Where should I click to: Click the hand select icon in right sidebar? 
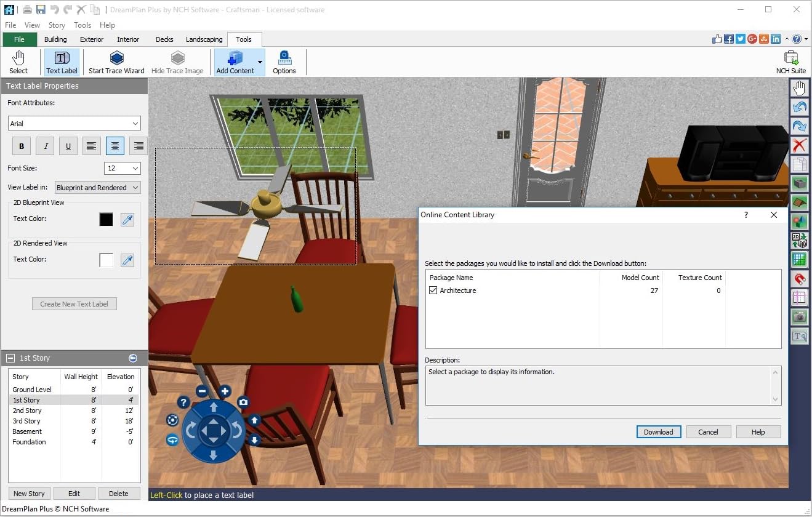click(799, 88)
